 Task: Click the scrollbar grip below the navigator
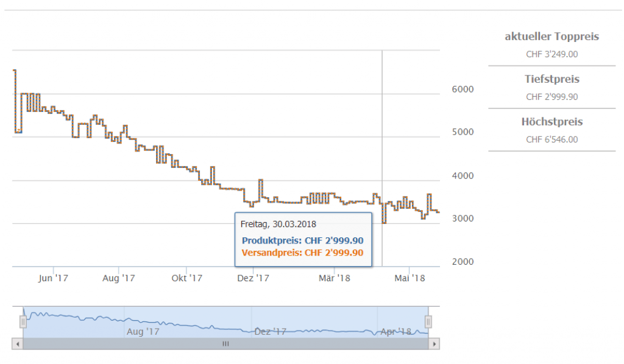tap(225, 344)
